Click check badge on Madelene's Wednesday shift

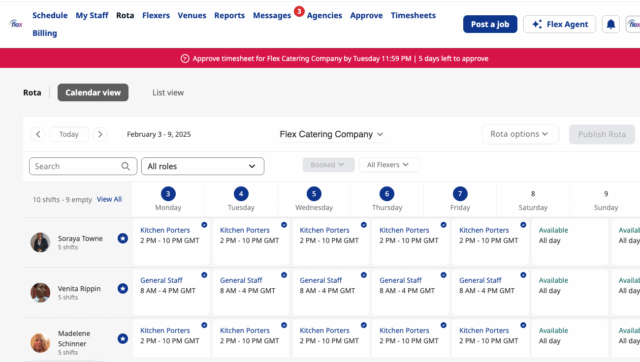click(x=364, y=325)
